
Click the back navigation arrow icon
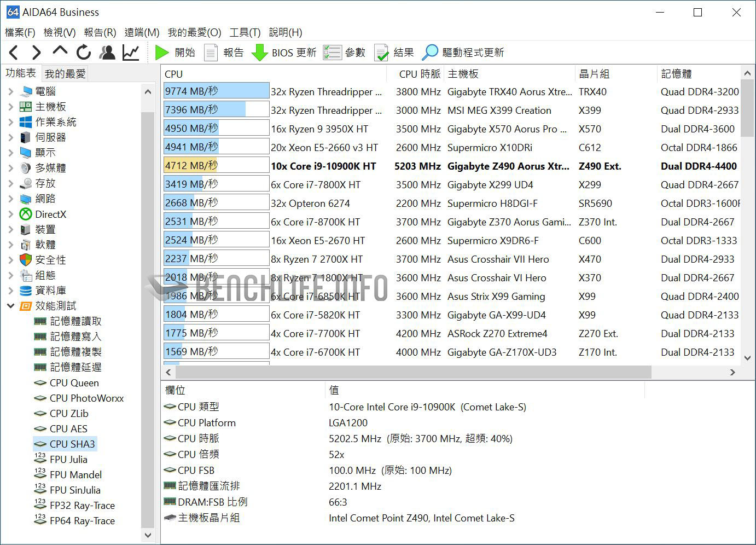pyautogui.click(x=14, y=53)
